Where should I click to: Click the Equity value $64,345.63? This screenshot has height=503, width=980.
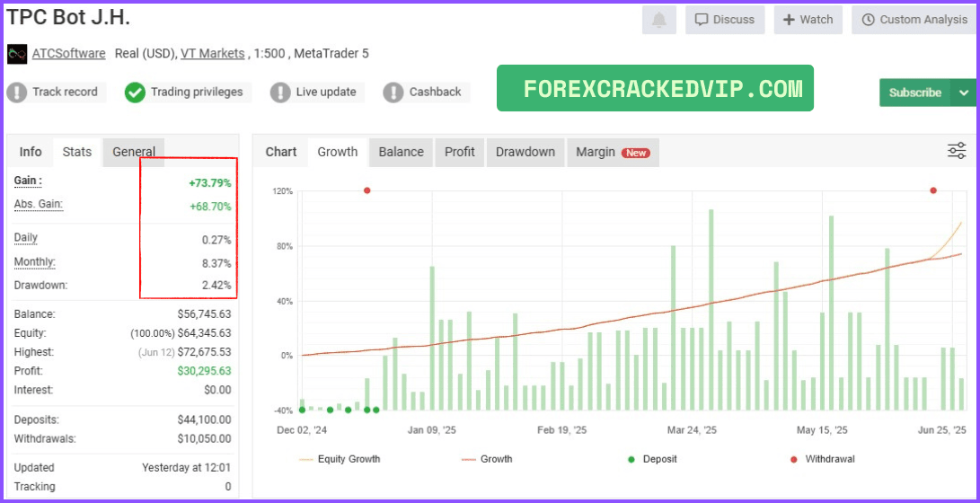pos(204,333)
